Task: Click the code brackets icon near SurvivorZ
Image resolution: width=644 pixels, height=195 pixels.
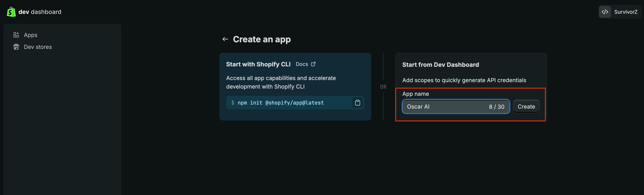Action: click(605, 12)
